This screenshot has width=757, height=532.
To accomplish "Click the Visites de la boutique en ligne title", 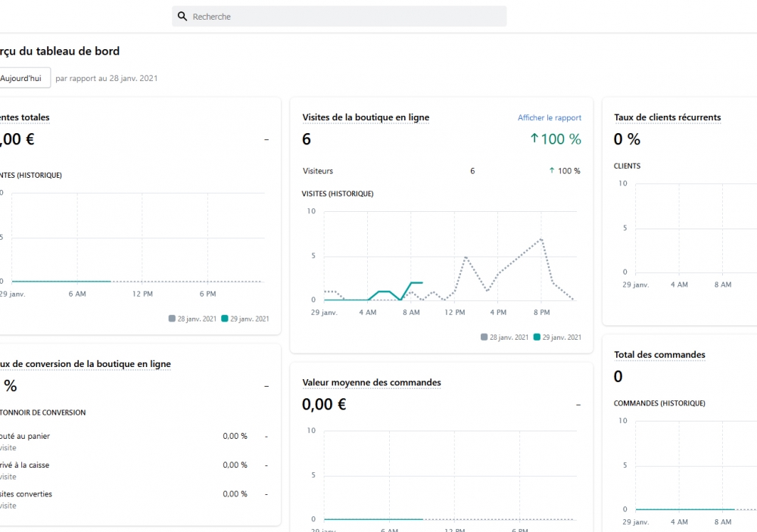I will click(x=366, y=118).
